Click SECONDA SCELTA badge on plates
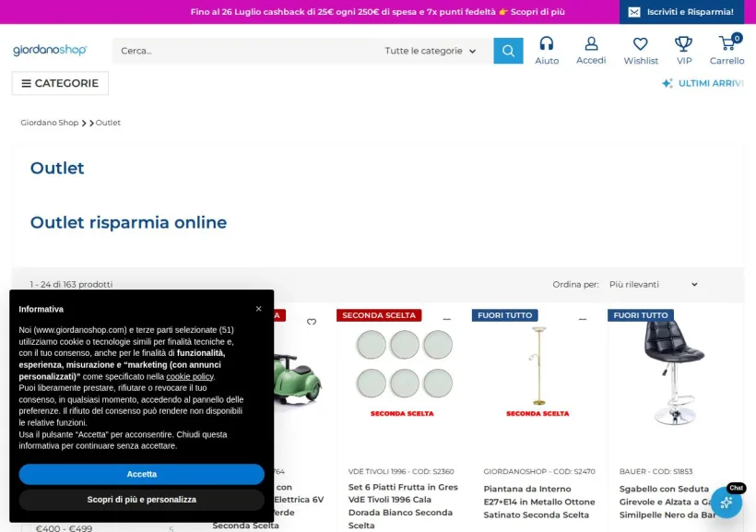The width and height of the screenshot is (756, 532). coord(379,315)
